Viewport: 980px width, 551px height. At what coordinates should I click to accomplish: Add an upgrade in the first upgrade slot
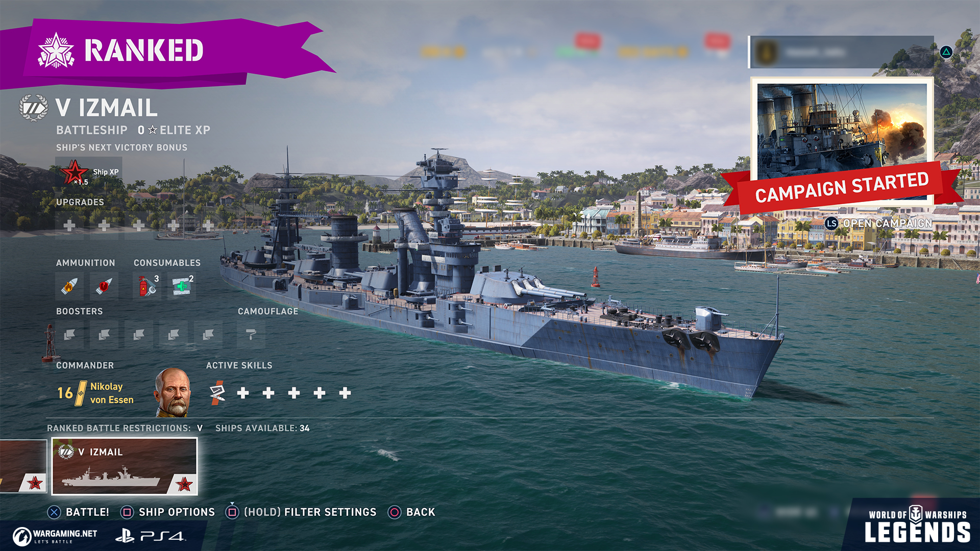69,225
